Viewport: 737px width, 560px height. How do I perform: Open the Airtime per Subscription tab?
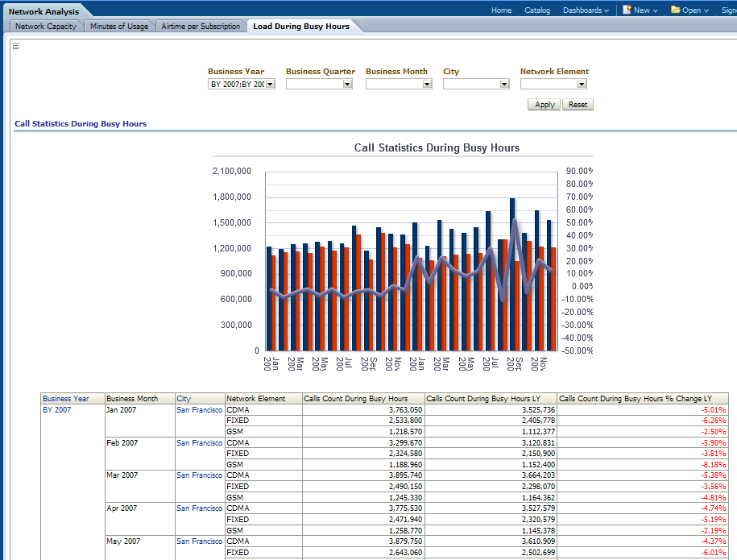tap(201, 27)
